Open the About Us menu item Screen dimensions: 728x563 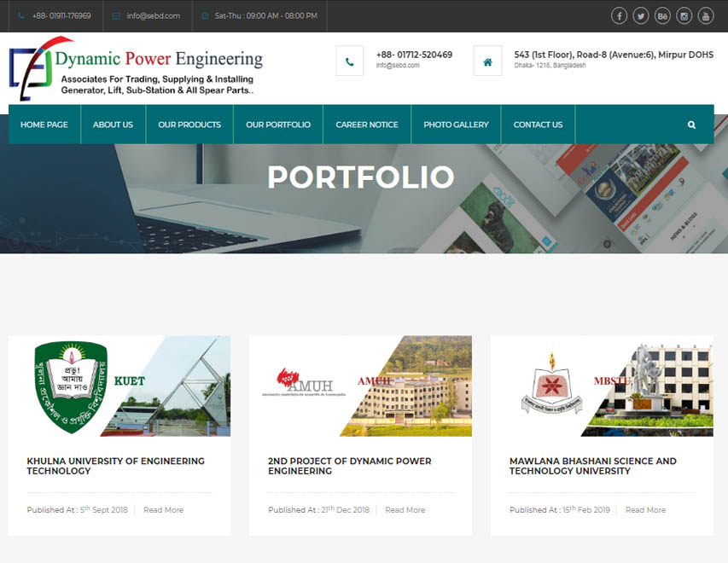113,125
